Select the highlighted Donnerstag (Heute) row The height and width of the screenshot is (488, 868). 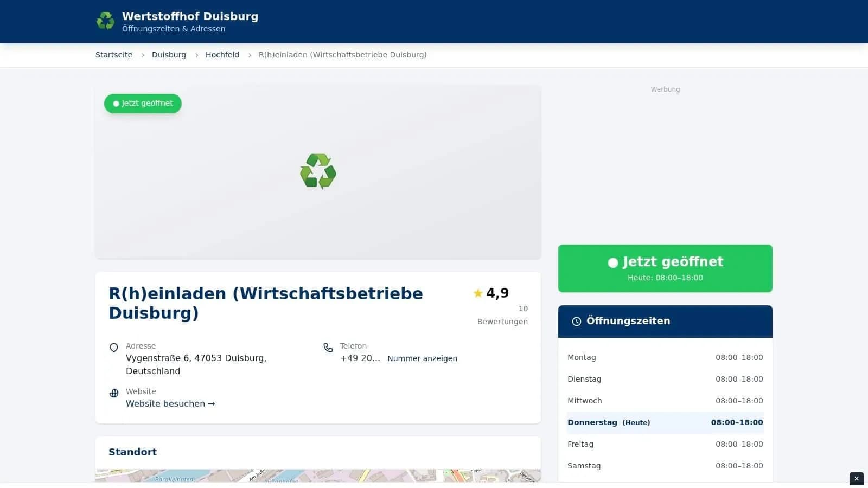(x=665, y=422)
